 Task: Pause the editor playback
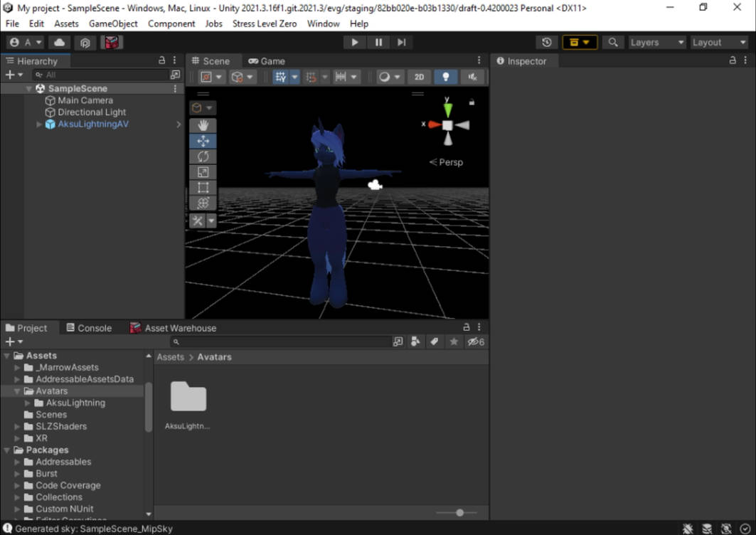coord(378,43)
